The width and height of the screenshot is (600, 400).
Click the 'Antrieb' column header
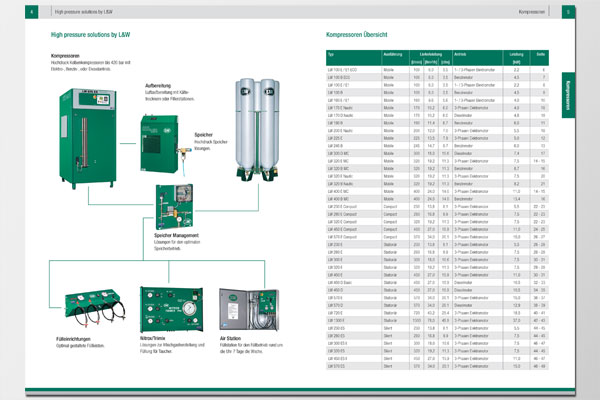tap(432, 54)
